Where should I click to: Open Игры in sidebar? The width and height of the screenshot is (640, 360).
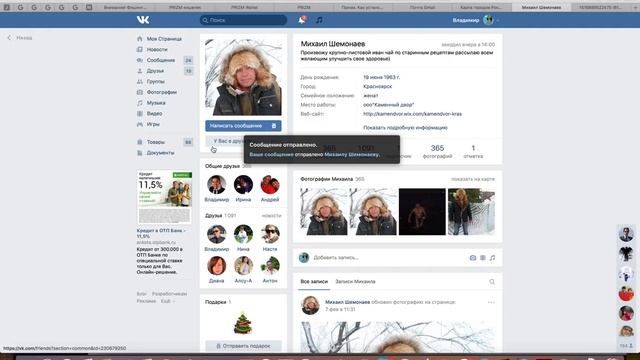tap(153, 124)
